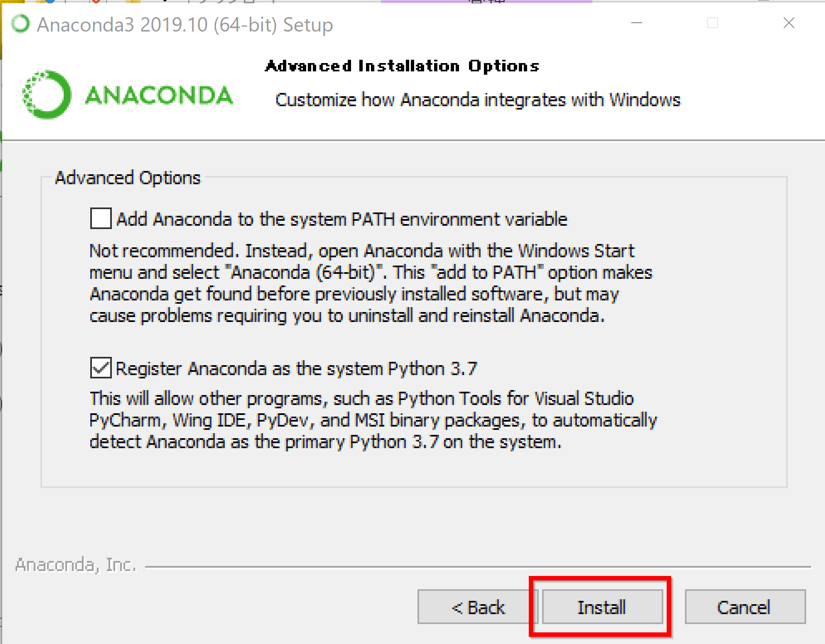Click the 'Register Anaconda as the system Python 3.7' label
This screenshot has width=825, height=644.
tap(296, 368)
